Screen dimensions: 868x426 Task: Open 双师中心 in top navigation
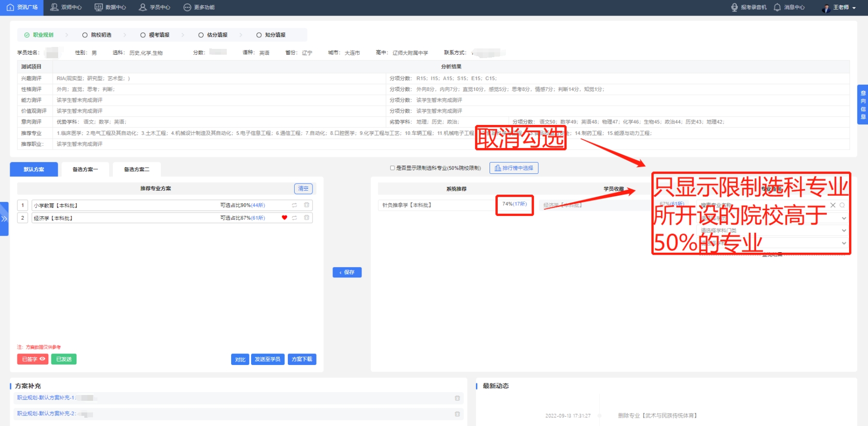pyautogui.click(x=66, y=7)
